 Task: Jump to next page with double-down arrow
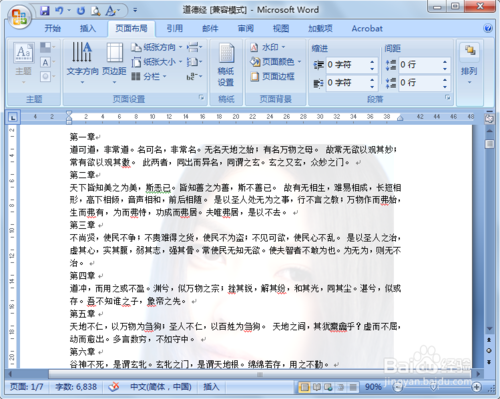point(489,361)
